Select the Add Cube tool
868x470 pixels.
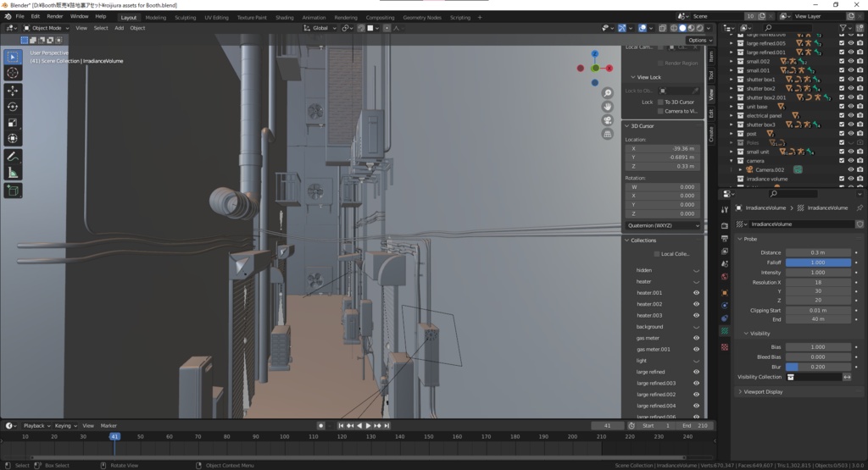click(x=13, y=191)
